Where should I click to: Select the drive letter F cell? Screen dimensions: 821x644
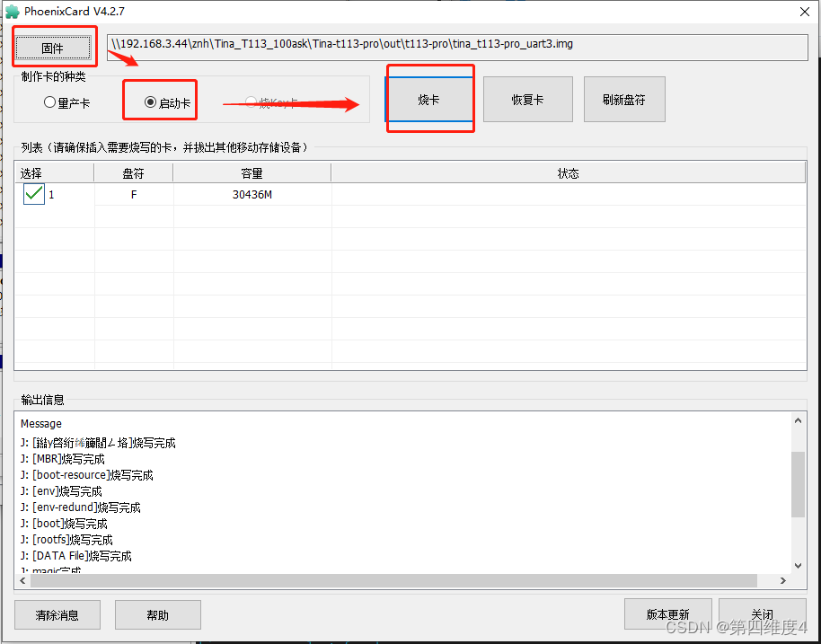134,195
